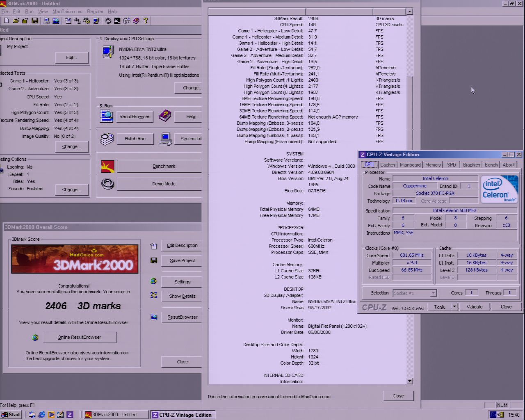Click the Save floppy disk toolbar icon
The height and width of the screenshot is (420, 525).
35,21
